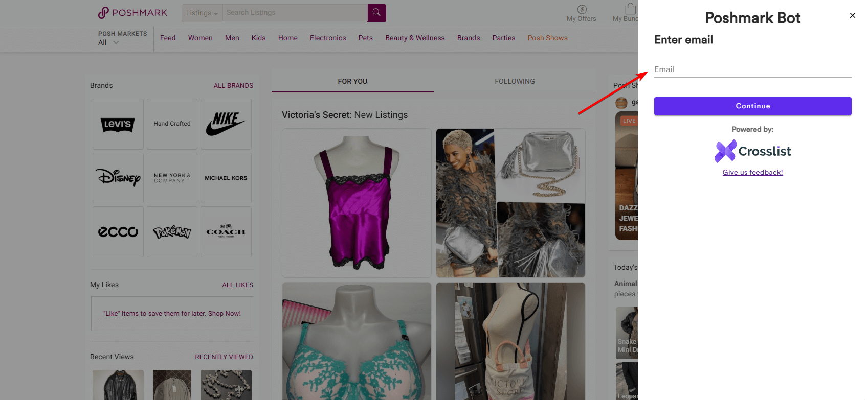The height and width of the screenshot is (400, 868).
Task: Select the Coach brand logo tile
Action: tap(226, 232)
